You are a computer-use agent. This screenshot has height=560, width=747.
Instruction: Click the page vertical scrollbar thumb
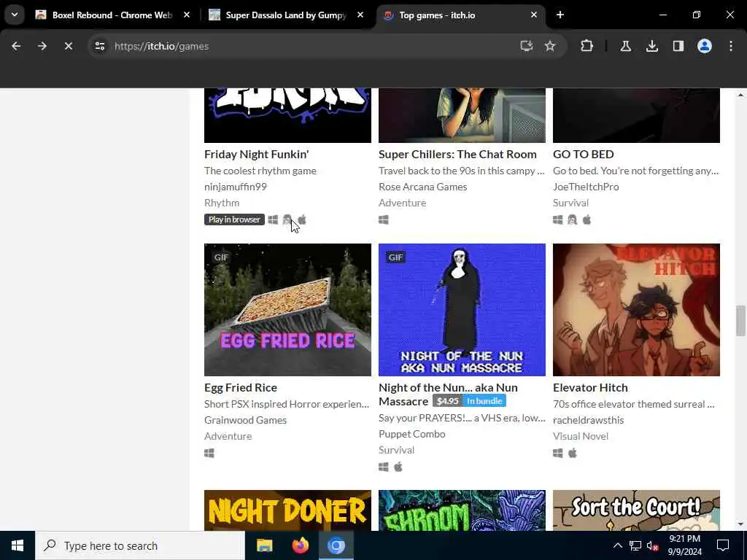(740, 321)
